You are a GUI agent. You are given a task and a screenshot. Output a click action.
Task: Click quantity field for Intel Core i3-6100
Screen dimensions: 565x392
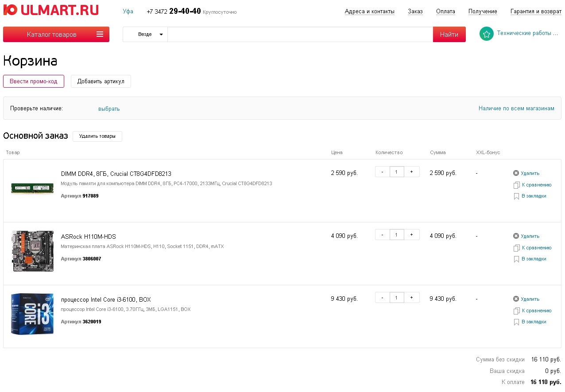[397, 298]
